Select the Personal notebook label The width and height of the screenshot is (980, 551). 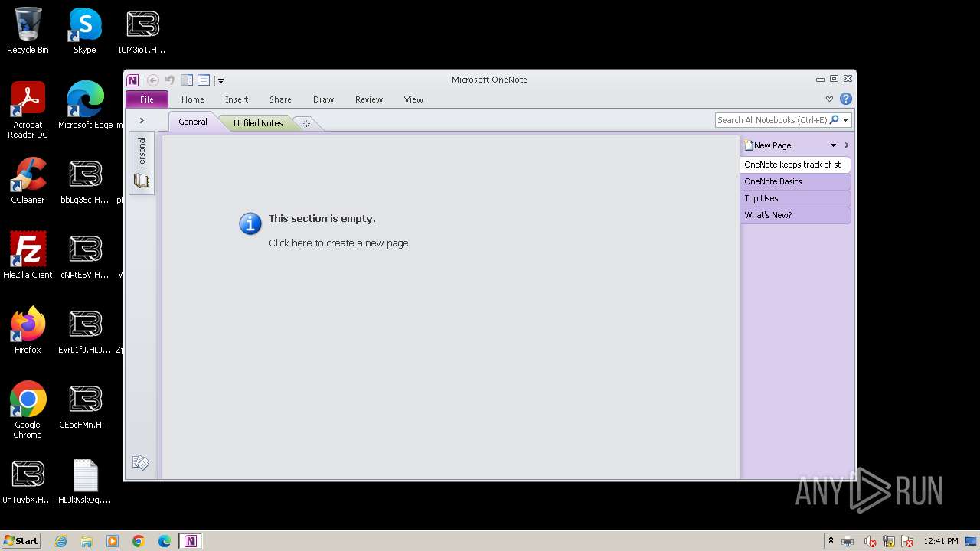(142, 152)
